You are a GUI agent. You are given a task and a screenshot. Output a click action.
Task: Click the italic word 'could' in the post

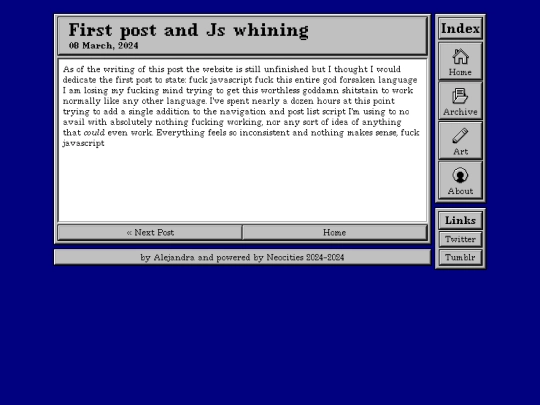(x=94, y=133)
